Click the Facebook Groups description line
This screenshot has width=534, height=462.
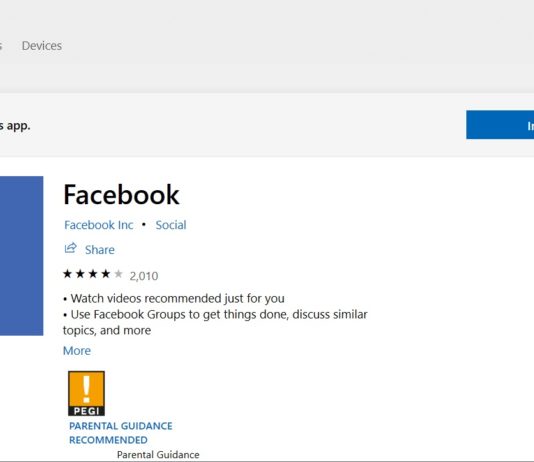click(215, 322)
